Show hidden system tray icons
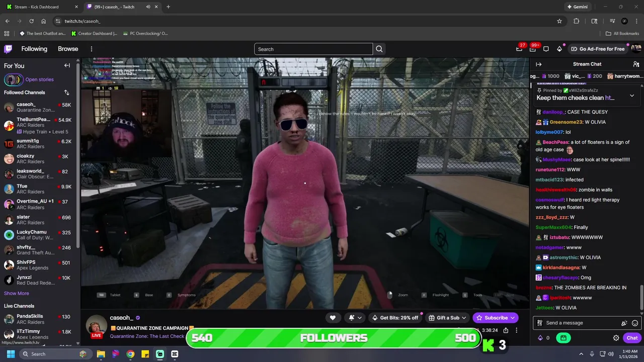 [x=581, y=354]
